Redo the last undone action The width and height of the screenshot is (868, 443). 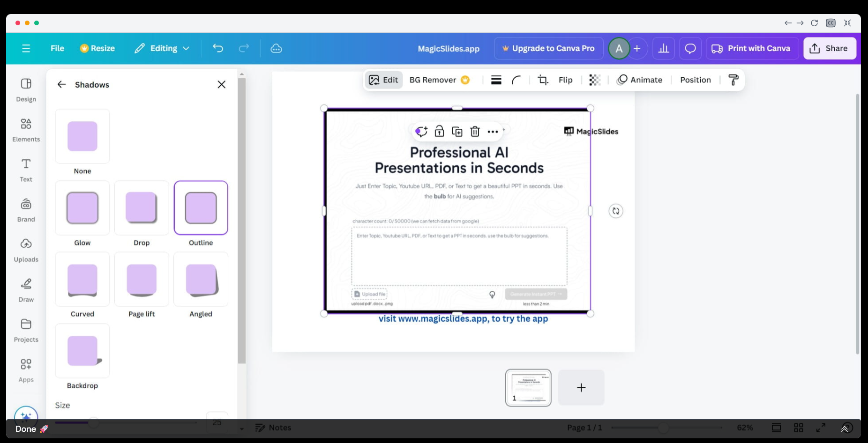244,48
